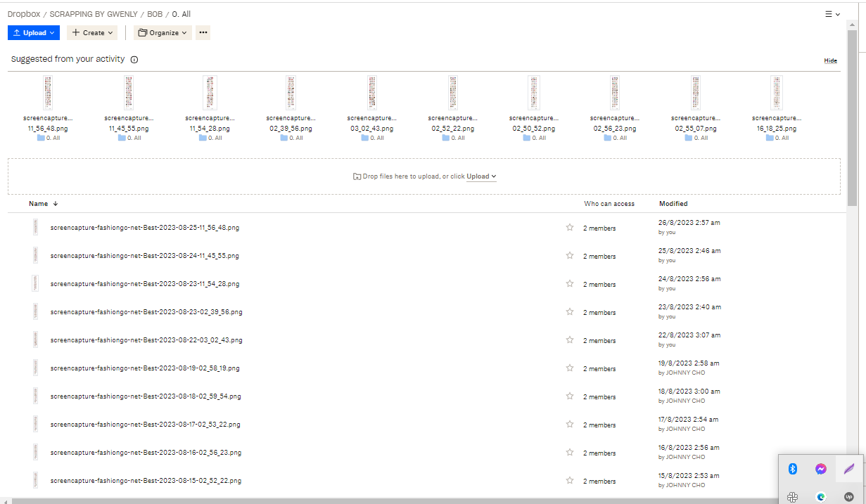Star the 2023-08-23-02_39_56.png file
866x504 pixels.
(570, 312)
